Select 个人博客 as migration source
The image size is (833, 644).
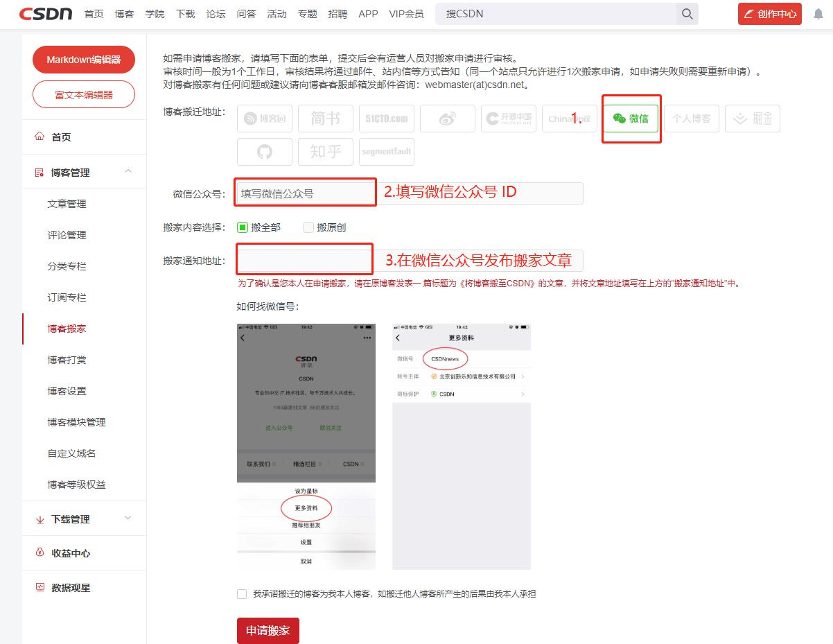click(x=692, y=119)
